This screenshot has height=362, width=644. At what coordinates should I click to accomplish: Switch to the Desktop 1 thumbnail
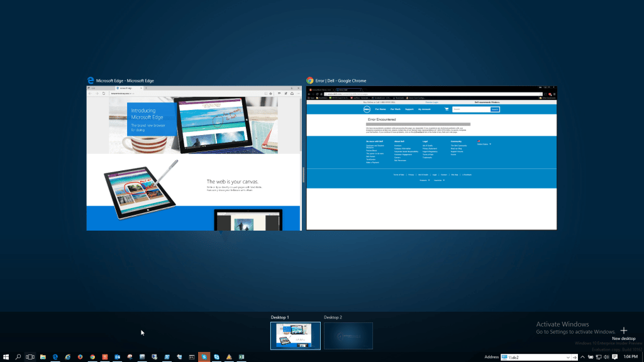pyautogui.click(x=296, y=336)
